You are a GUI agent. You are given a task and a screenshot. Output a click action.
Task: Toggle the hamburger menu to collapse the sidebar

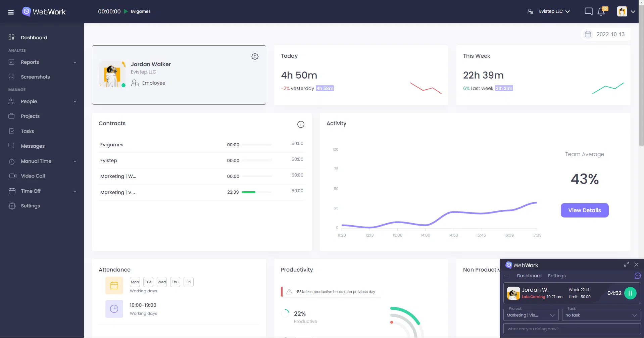pos(11,12)
